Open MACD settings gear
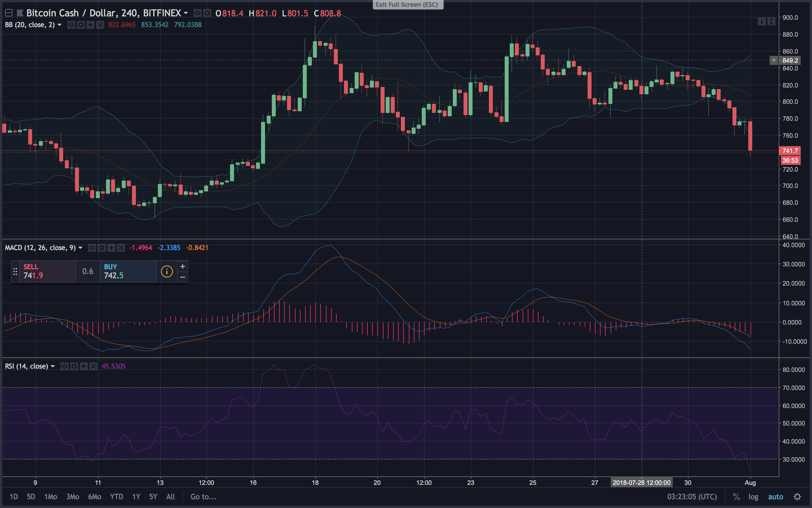Viewport: 812px width, 508px height. point(102,248)
